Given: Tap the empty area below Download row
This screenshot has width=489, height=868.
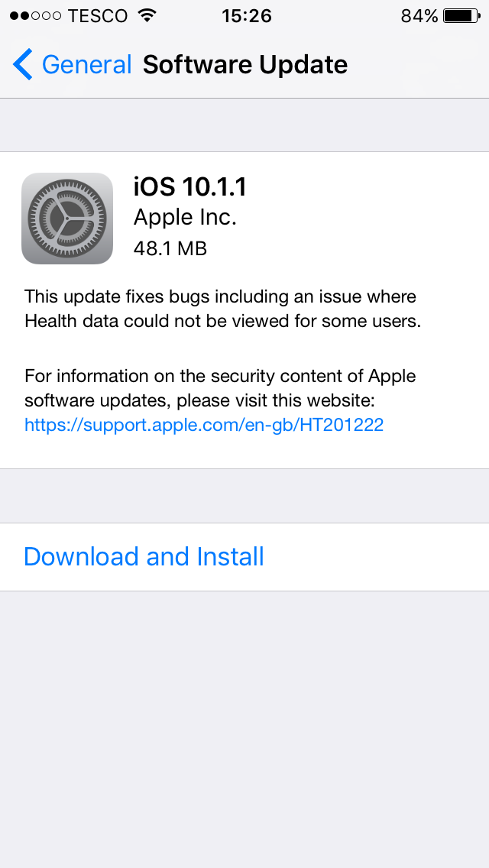Looking at the screenshot, I should coord(244,729).
